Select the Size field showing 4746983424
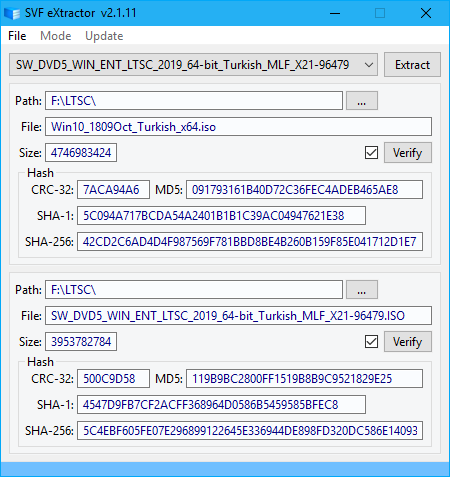This screenshot has height=477, width=450. pos(81,153)
